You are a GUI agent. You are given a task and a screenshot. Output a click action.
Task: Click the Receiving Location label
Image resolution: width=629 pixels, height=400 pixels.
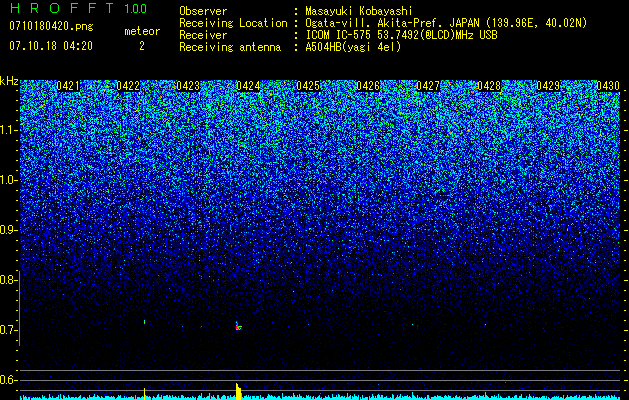point(233,23)
